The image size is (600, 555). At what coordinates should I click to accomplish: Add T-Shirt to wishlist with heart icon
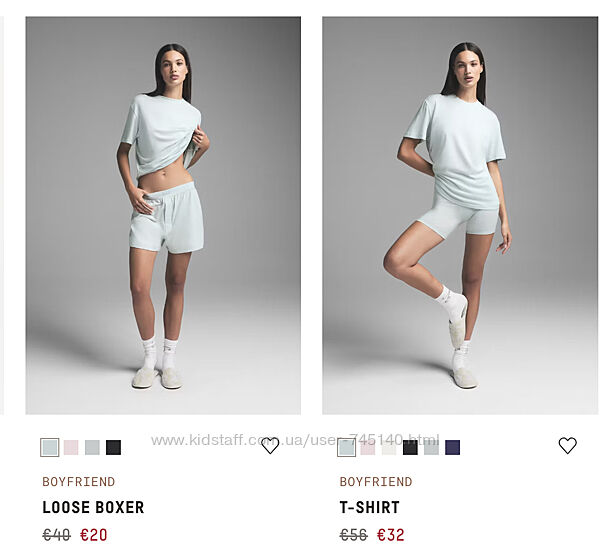(567, 446)
